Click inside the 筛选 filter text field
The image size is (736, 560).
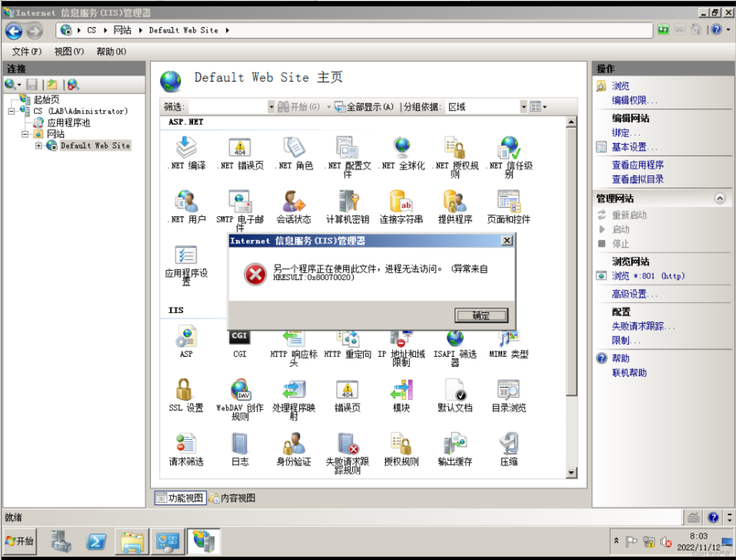tap(228, 107)
